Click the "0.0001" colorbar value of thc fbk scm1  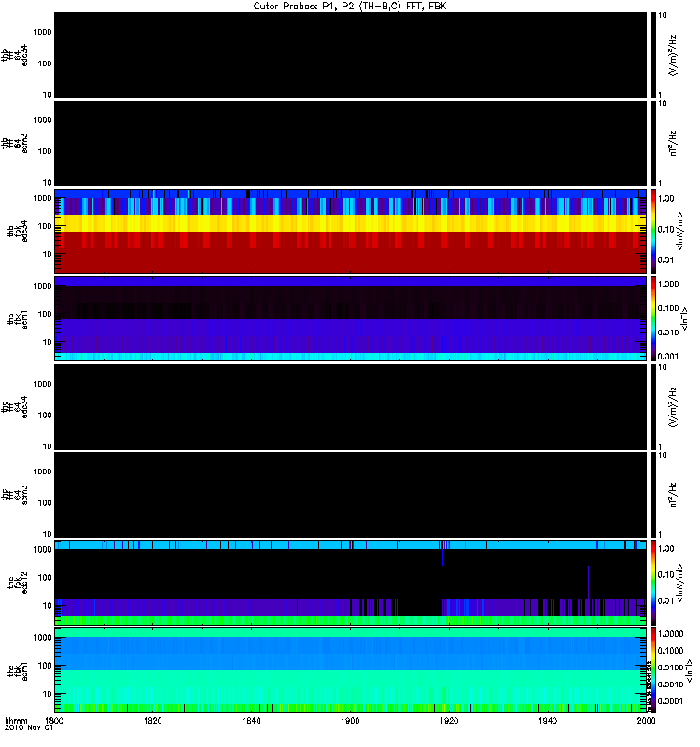pyautogui.click(x=670, y=701)
